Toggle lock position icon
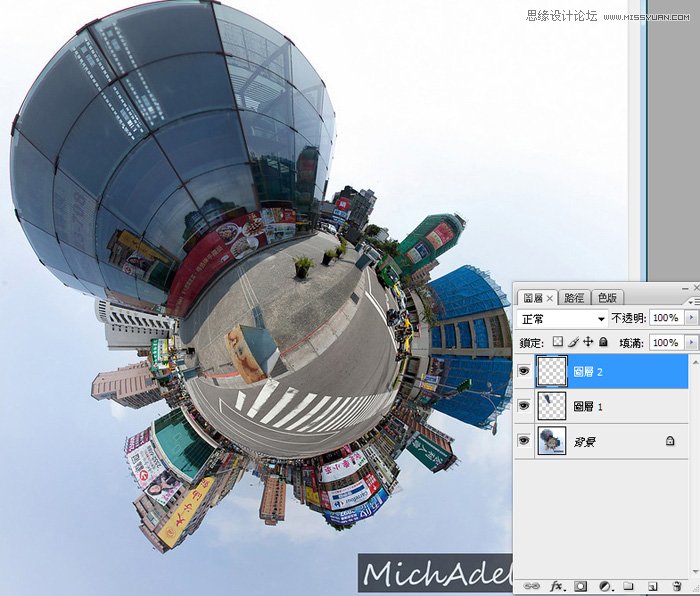Screen dimensions: 700x596 pos(588,342)
